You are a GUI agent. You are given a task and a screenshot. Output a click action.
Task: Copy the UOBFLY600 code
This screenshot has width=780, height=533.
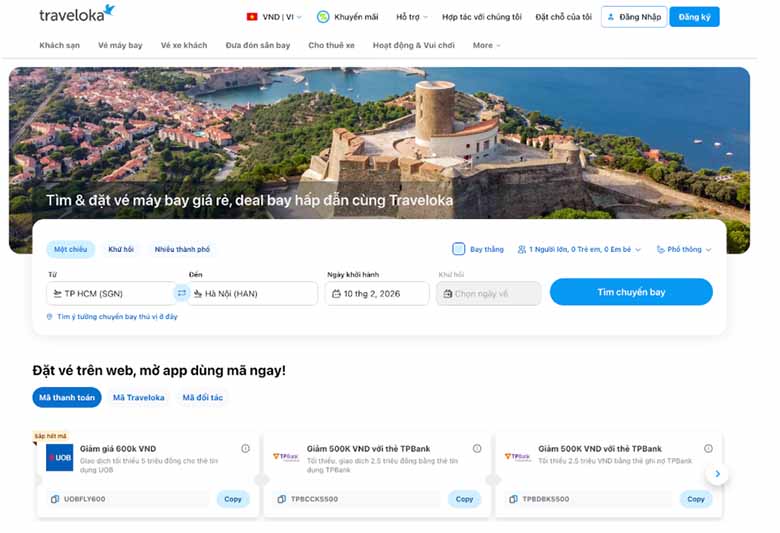tap(232, 499)
